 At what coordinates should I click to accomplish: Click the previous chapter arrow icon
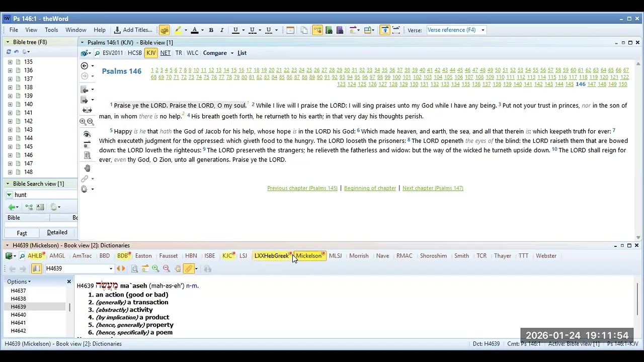[85, 89]
